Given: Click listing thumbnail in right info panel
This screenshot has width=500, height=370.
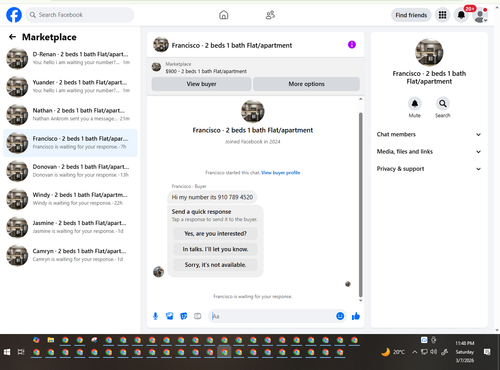Looking at the screenshot, I should point(429,52).
